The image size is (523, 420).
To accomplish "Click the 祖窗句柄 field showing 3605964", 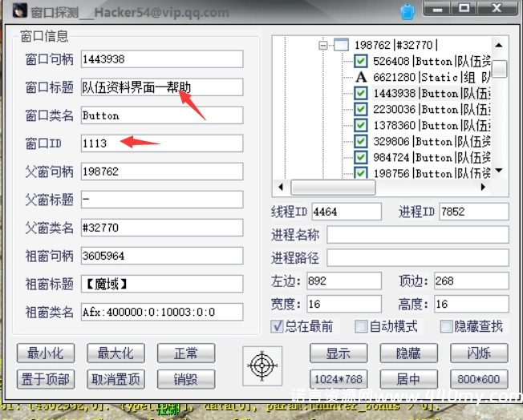I will click(162, 256).
